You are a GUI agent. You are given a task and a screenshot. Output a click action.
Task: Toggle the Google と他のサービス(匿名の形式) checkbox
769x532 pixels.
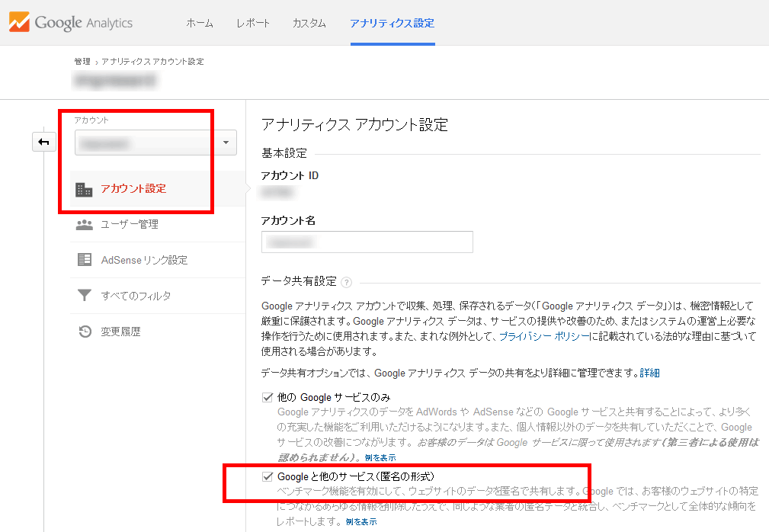pos(268,476)
